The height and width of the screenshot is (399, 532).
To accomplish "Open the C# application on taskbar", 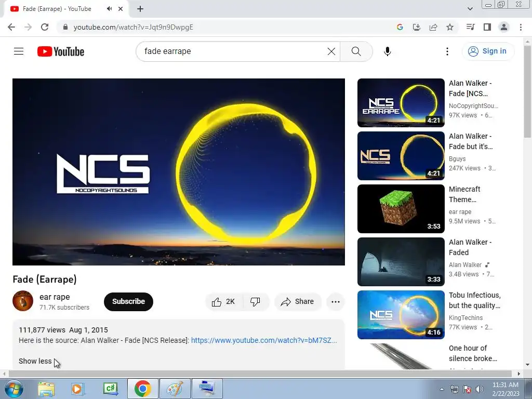I will tap(111, 389).
